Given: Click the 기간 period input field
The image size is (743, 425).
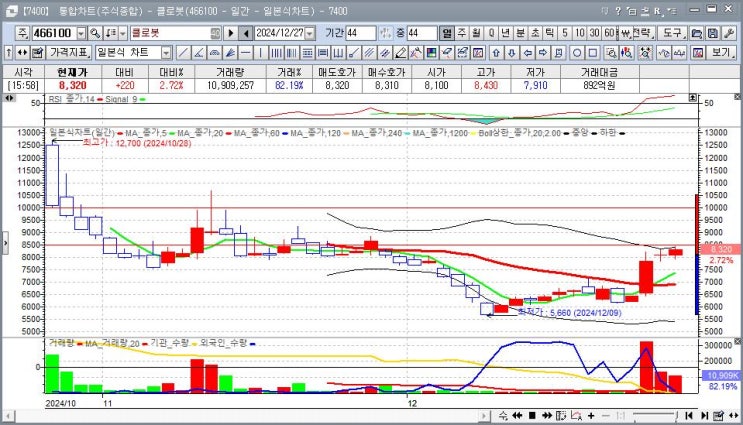Looking at the screenshot, I should click(361, 33).
